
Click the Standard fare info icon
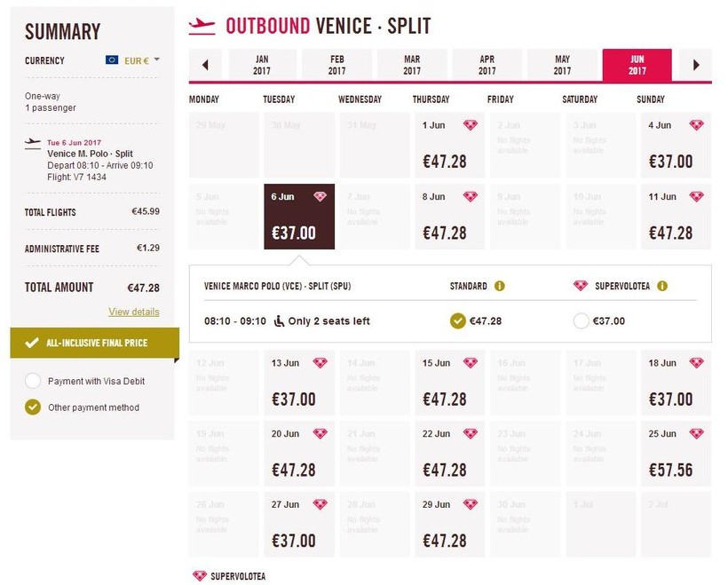coord(499,286)
